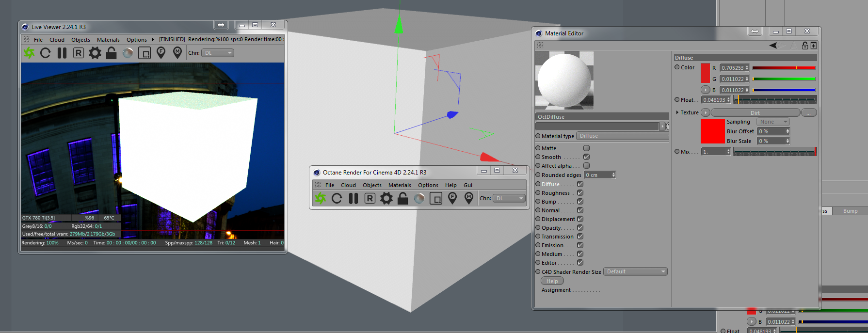Click Render region R icon in Live Viewer
This screenshot has width=868, height=333.
79,53
